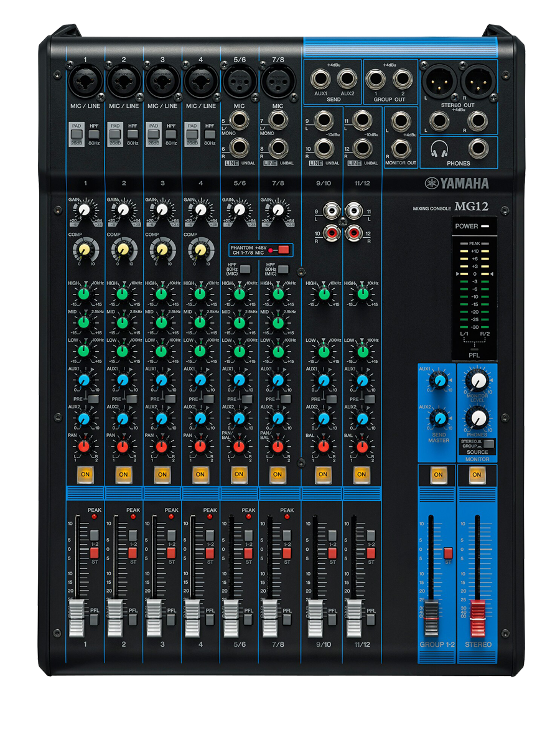Toggle the STEREO master ON button
Screen dimensions: 560x747
coord(477,474)
